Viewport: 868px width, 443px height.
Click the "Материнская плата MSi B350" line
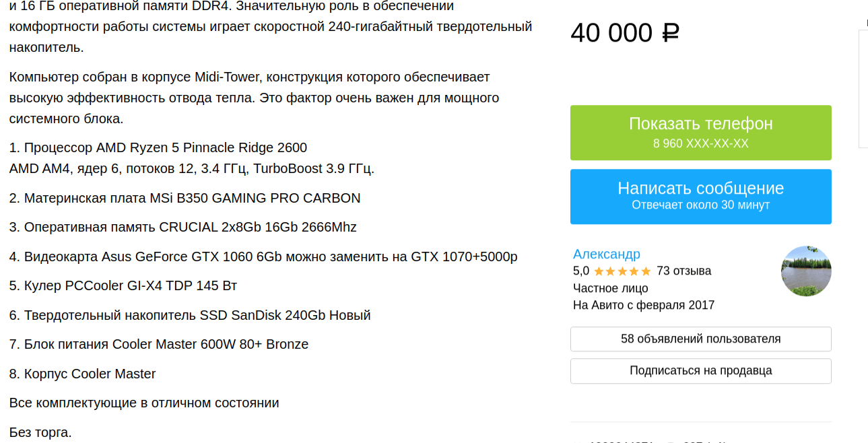[x=185, y=198]
